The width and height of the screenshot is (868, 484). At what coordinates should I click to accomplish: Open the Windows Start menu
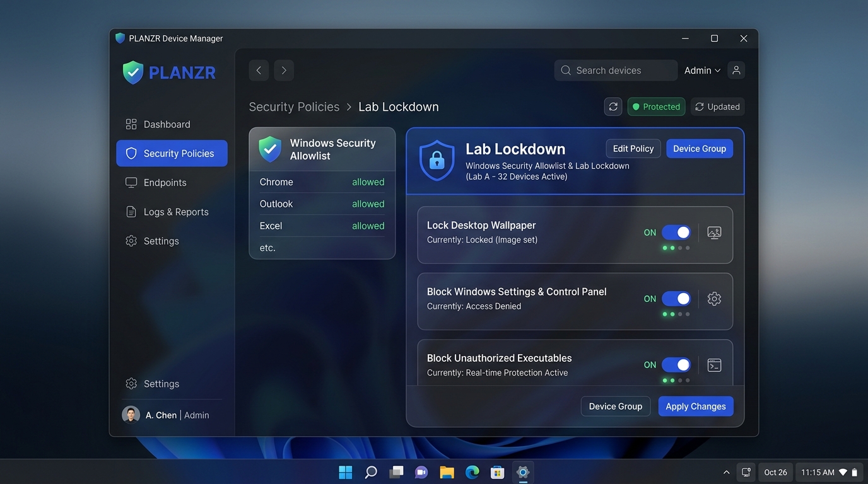(346, 472)
